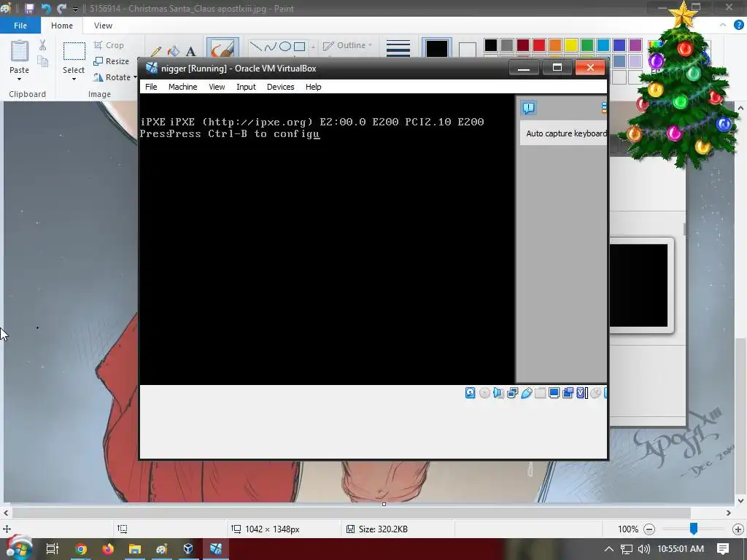The width and height of the screenshot is (747, 560).
Task: Open VirtualBox's Help menu
Action: (x=313, y=87)
